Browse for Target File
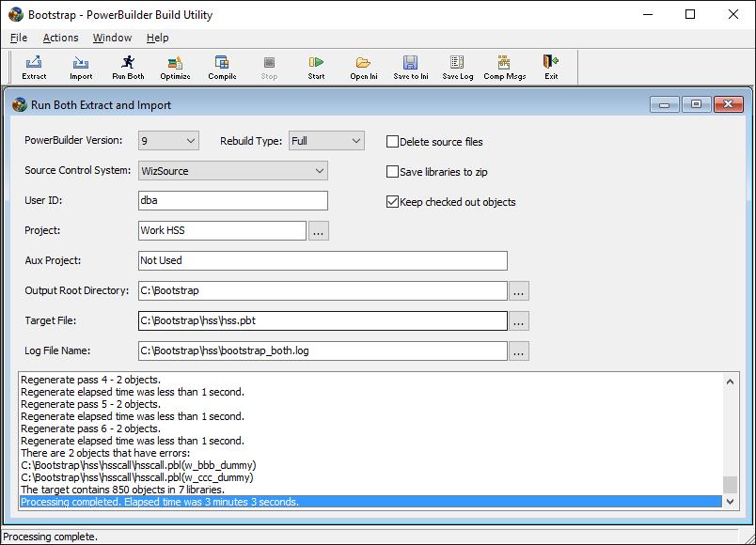The image size is (756, 545). [518, 321]
